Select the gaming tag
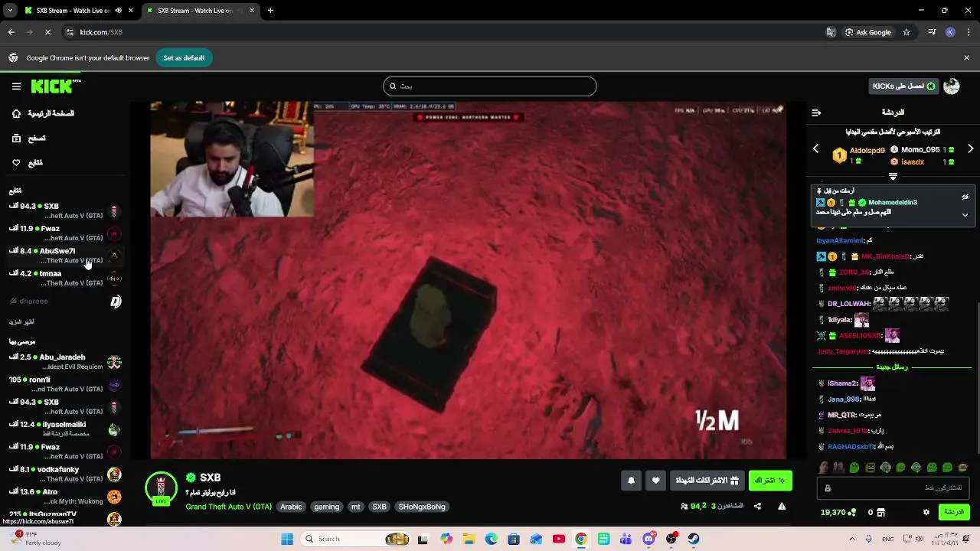 pos(326,507)
